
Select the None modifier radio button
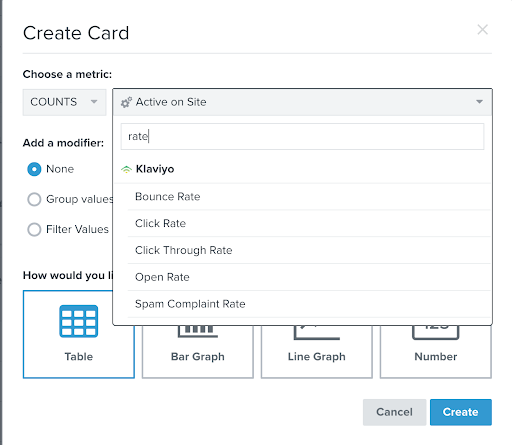(x=34, y=169)
